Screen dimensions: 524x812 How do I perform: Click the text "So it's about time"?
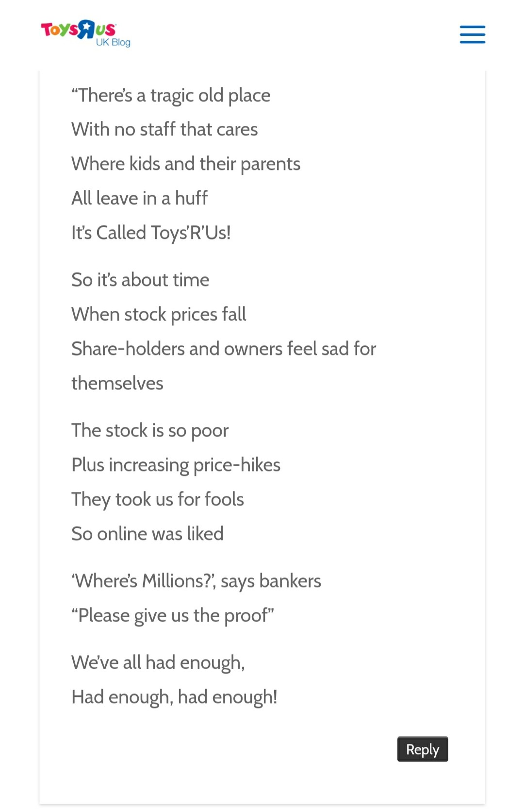point(140,280)
